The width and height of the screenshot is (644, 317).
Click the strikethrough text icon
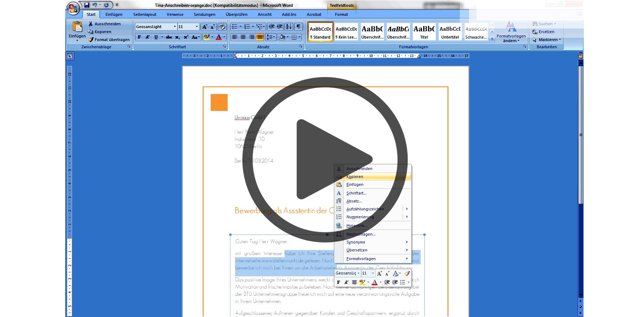169,37
